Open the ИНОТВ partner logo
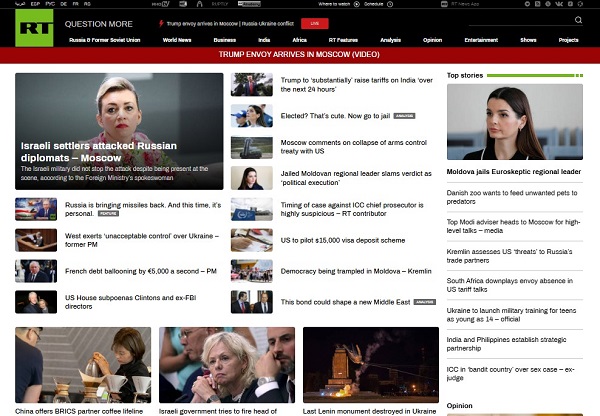 pos(160,4)
